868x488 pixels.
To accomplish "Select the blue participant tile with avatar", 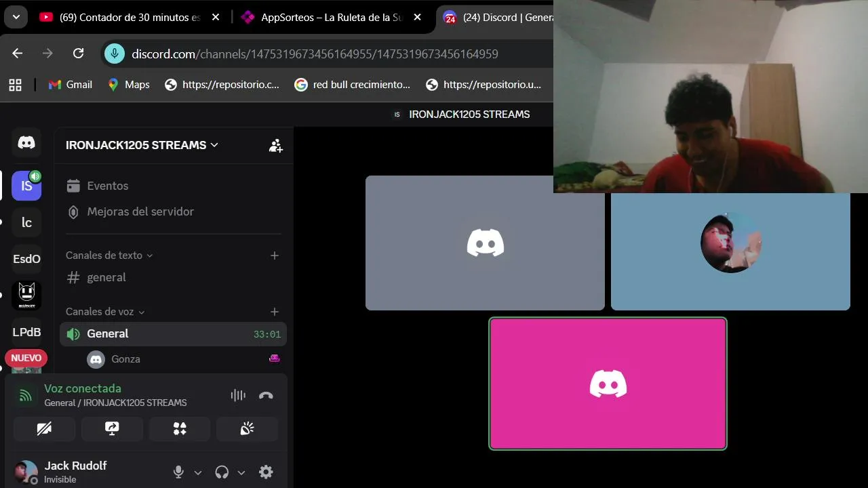I will coord(730,251).
